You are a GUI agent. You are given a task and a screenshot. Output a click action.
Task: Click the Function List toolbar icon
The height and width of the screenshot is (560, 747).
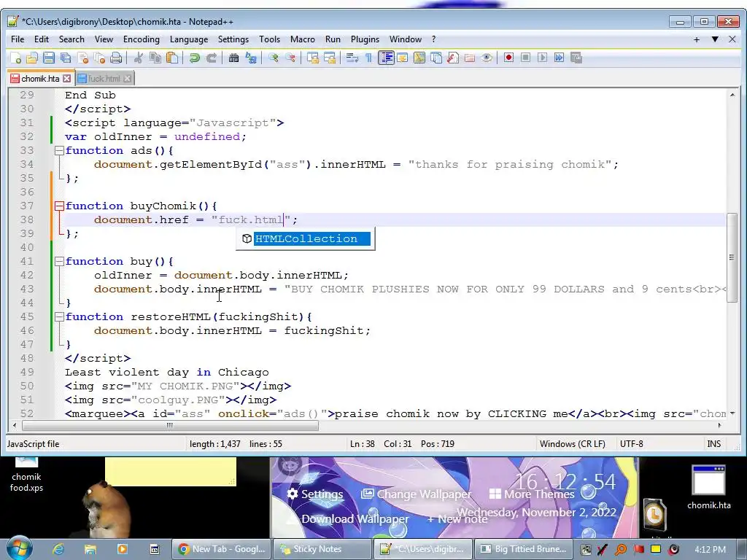click(453, 58)
